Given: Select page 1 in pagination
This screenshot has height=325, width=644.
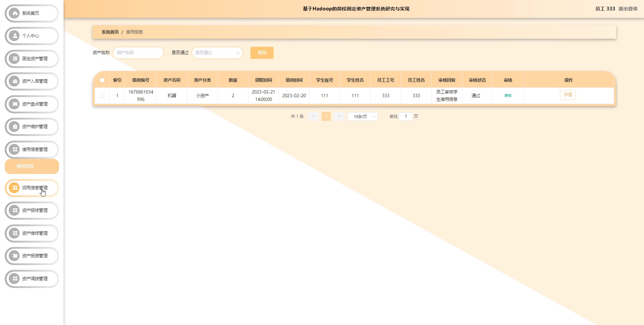Looking at the screenshot, I should 326,116.
